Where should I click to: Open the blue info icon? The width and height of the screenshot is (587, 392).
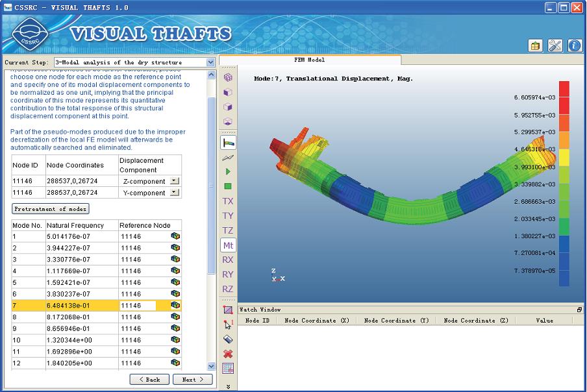pyautogui.click(x=575, y=45)
